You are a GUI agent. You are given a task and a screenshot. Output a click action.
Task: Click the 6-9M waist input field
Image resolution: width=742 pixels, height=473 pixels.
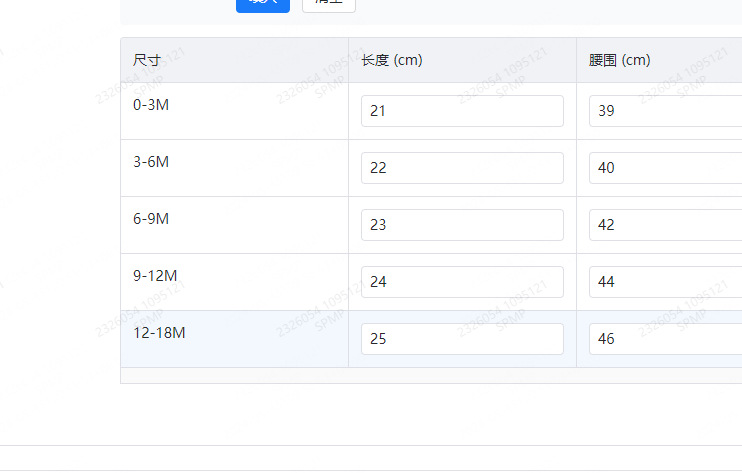665,225
